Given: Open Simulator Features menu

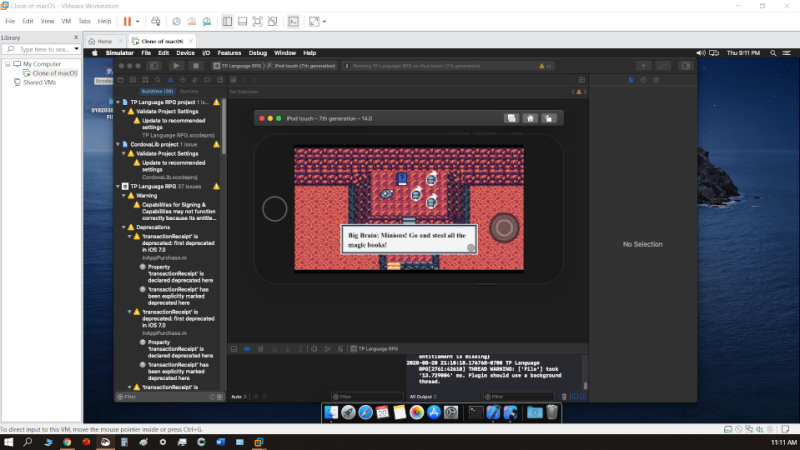Looking at the screenshot, I should pyautogui.click(x=229, y=53).
